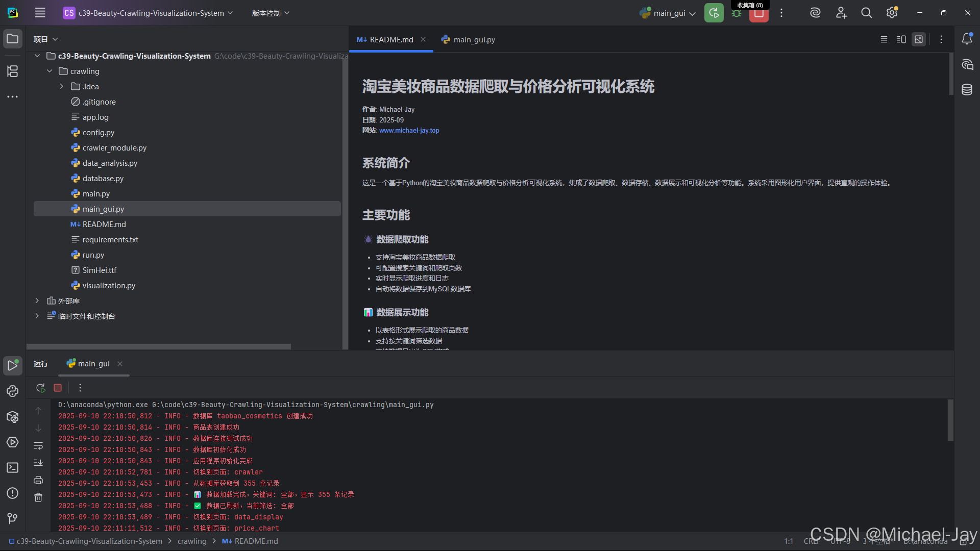Click the Run console vertical scrollbar

[950, 420]
